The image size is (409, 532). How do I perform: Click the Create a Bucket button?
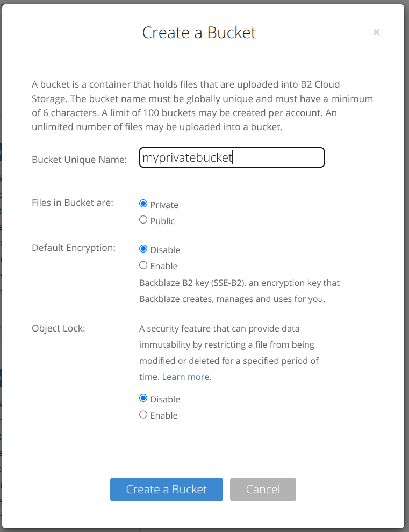click(x=166, y=489)
